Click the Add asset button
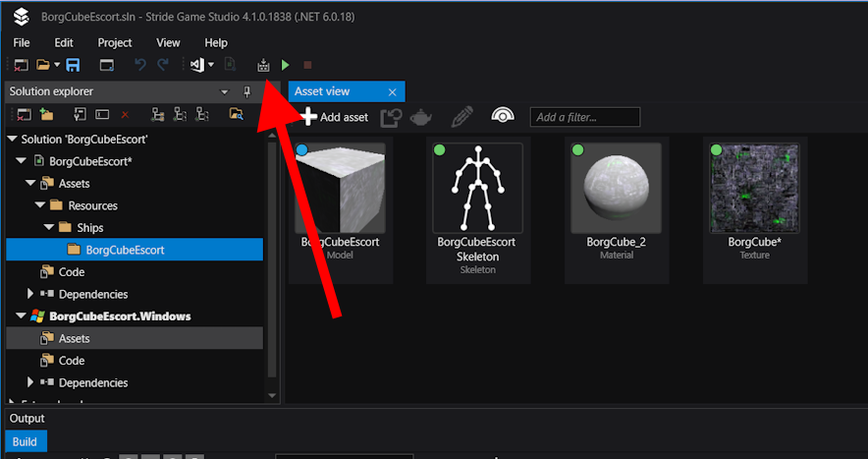The image size is (868, 459). (335, 117)
